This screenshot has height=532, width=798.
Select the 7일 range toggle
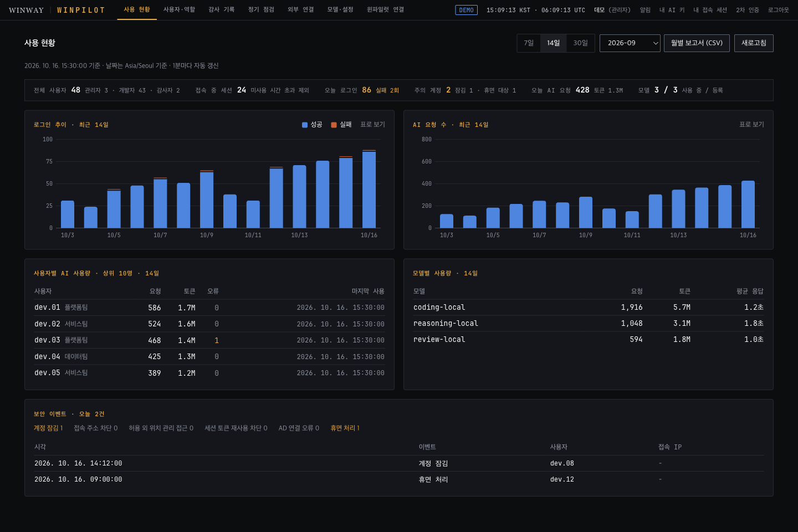[x=529, y=43]
